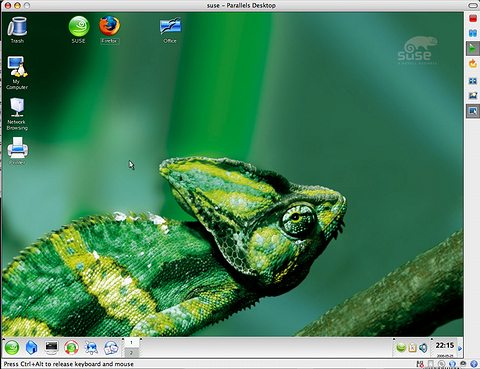Click the red Stop button in Parallels sidebar
Viewport: 480px width, 369px height.
[x=473, y=18]
